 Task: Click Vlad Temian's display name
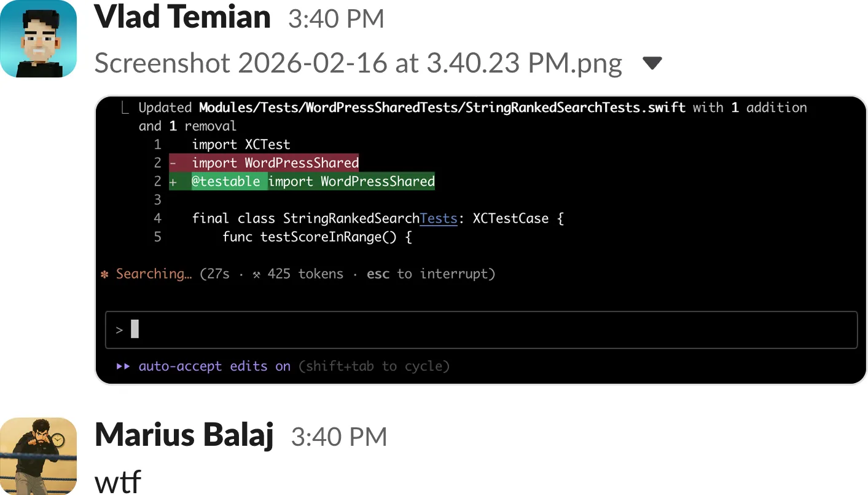(182, 17)
